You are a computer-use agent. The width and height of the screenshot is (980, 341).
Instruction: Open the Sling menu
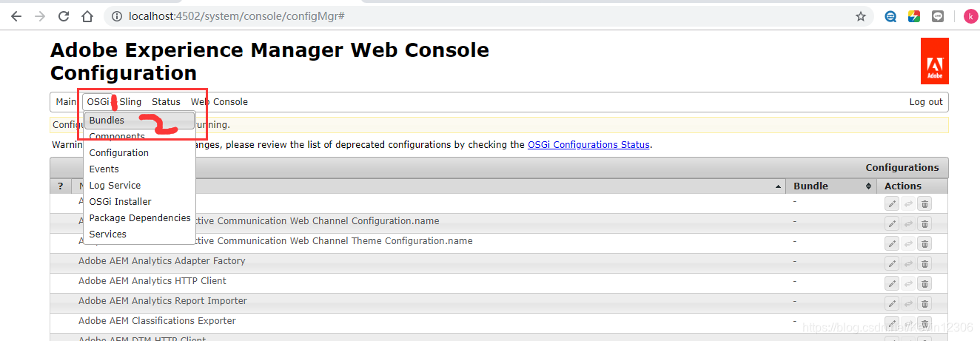pyautogui.click(x=130, y=102)
